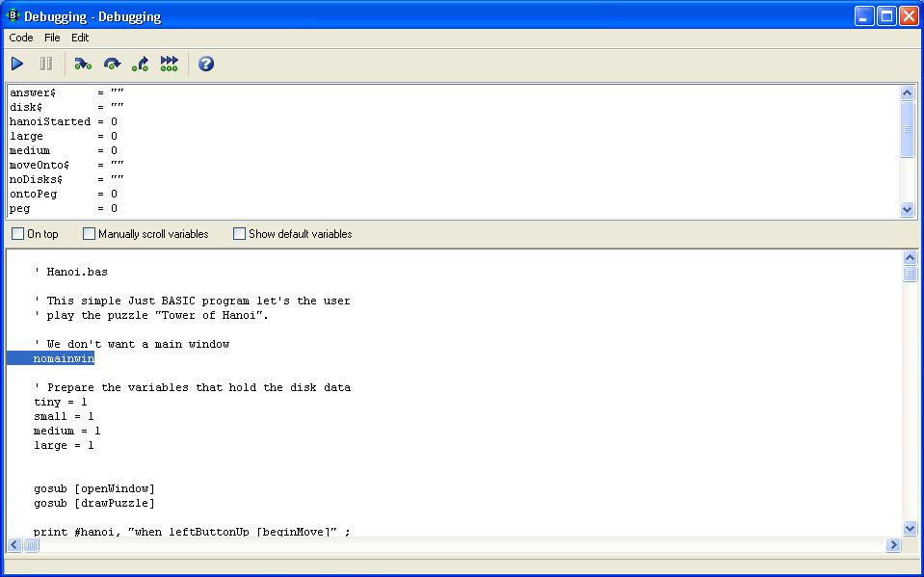This screenshot has width=924, height=577.
Task: Select the hanoiStarted variable row
Action: click(63, 121)
